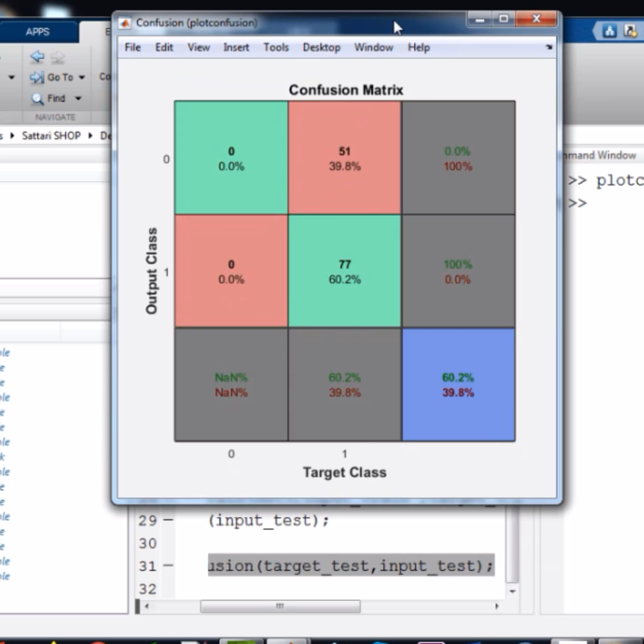Click the editor horizontal scrollbar thumb
Viewport: 644px width, 644px height.
280,606
